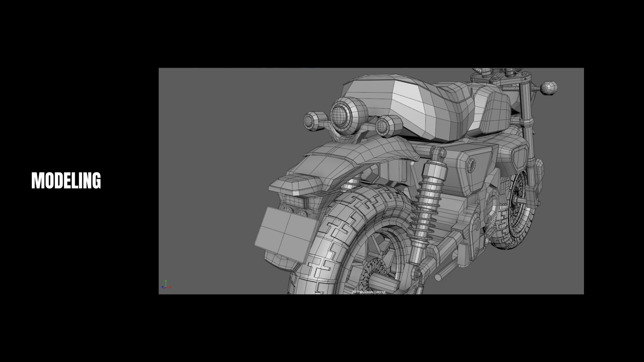
Task: Click the "2D Pan/Zoom : persp" viewport label
Action: (x=369, y=292)
